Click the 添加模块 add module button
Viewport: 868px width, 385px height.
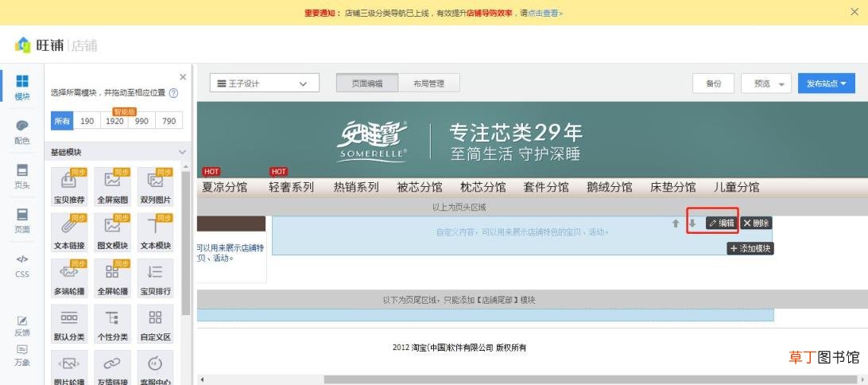point(750,249)
